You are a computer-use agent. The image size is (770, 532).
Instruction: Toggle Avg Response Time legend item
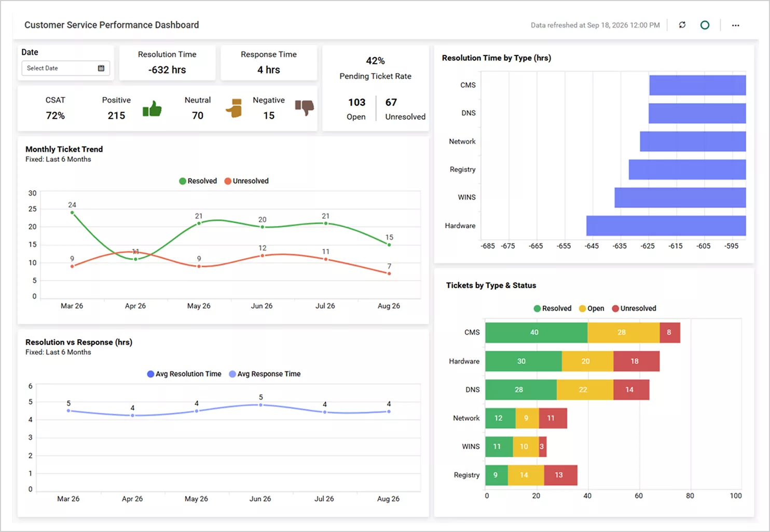265,374
